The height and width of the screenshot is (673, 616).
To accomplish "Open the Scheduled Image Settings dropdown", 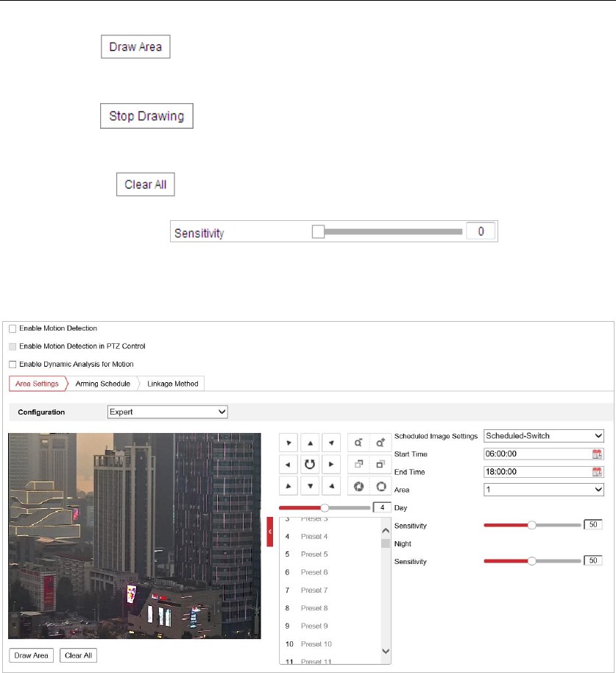I will [x=544, y=436].
